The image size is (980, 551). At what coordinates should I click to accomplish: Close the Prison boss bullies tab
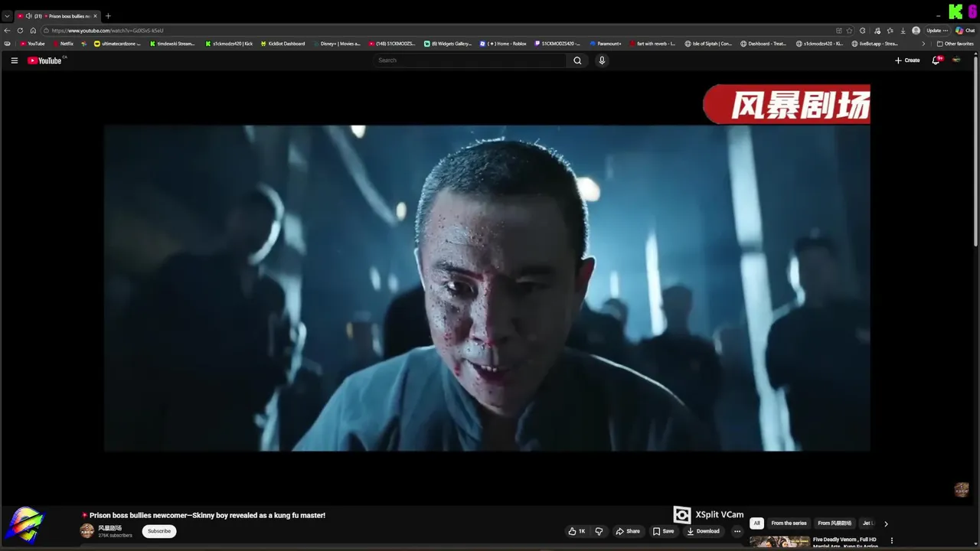pyautogui.click(x=95, y=16)
